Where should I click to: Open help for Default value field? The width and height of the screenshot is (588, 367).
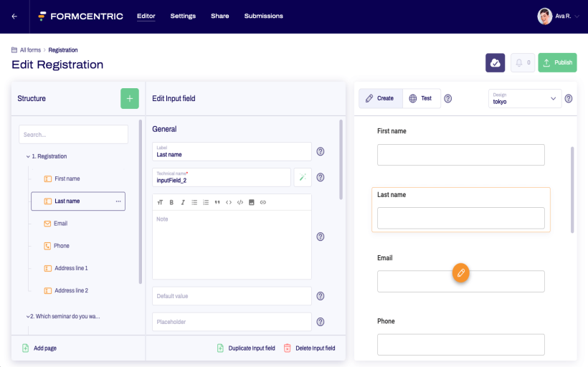[x=321, y=296]
